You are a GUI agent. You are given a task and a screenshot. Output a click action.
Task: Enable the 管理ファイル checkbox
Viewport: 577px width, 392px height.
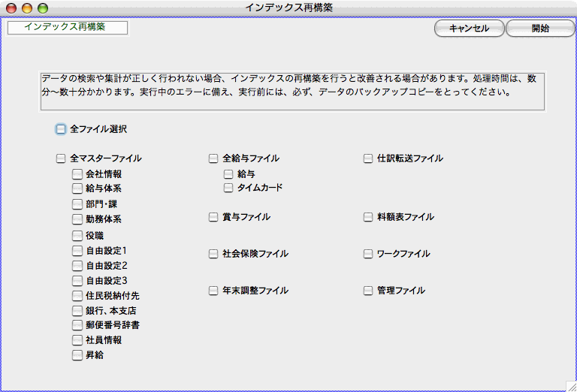(x=368, y=291)
